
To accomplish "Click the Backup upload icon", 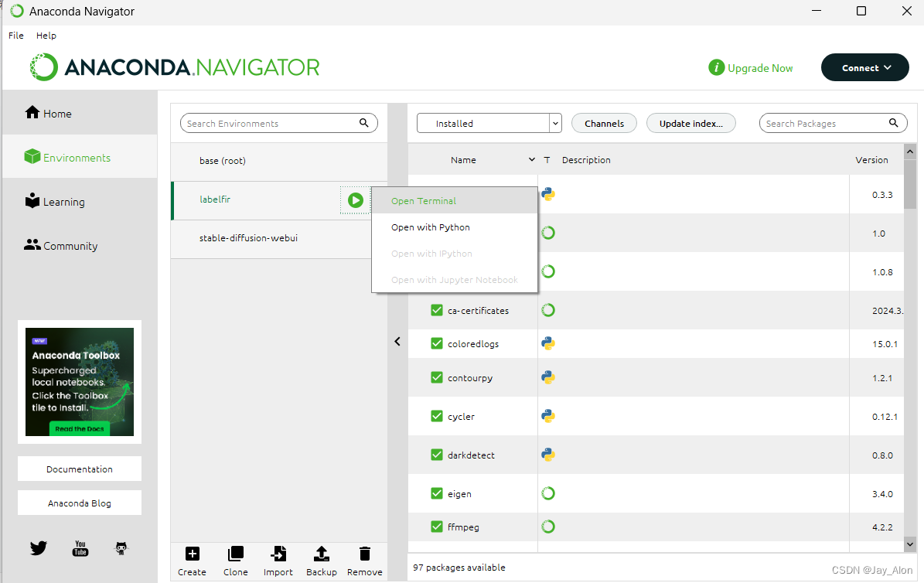I will tap(321, 554).
